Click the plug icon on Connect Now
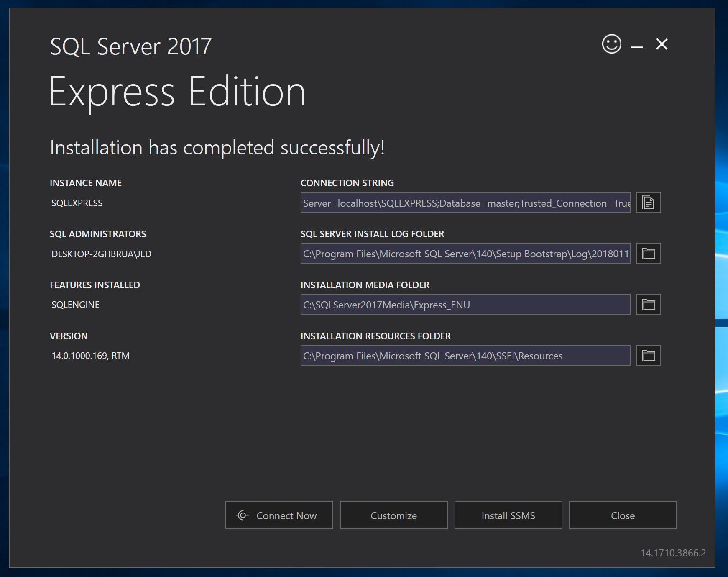Screen dimensions: 728x577 pyautogui.click(x=243, y=515)
